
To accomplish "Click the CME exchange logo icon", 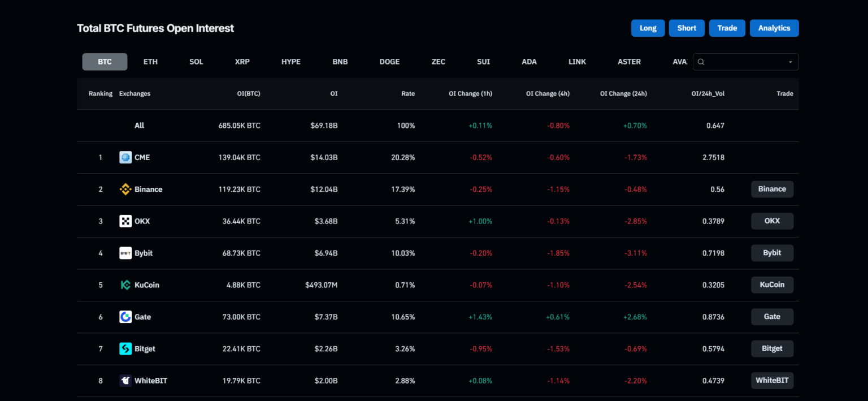I will pyautogui.click(x=125, y=157).
